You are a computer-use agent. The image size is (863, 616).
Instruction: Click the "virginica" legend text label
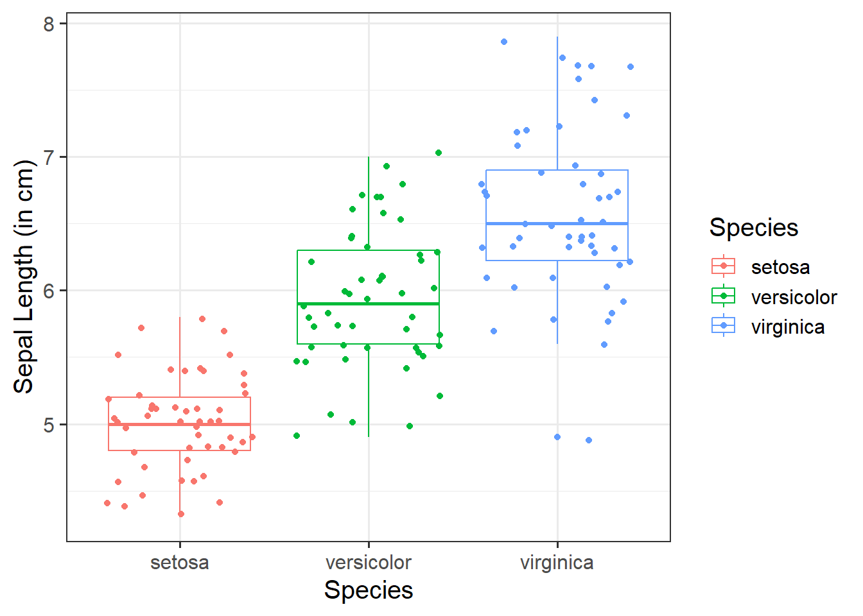(x=788, y=327)
